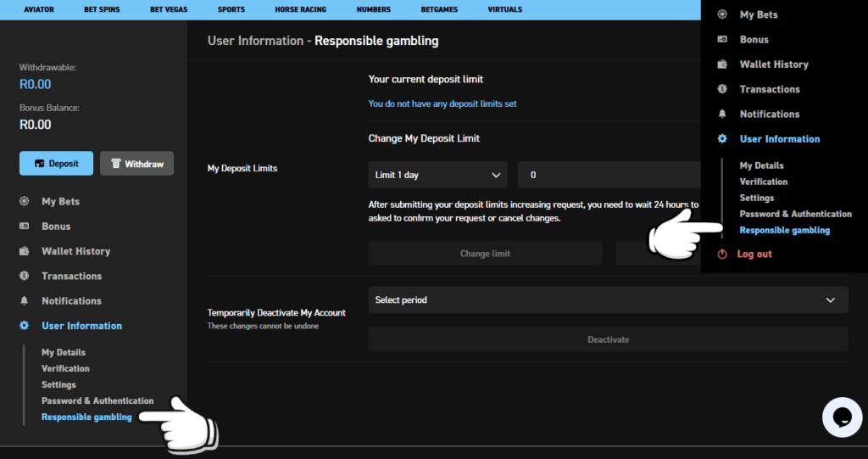
Task: Open the Betgames tab
Action: [x=439, y=9]
